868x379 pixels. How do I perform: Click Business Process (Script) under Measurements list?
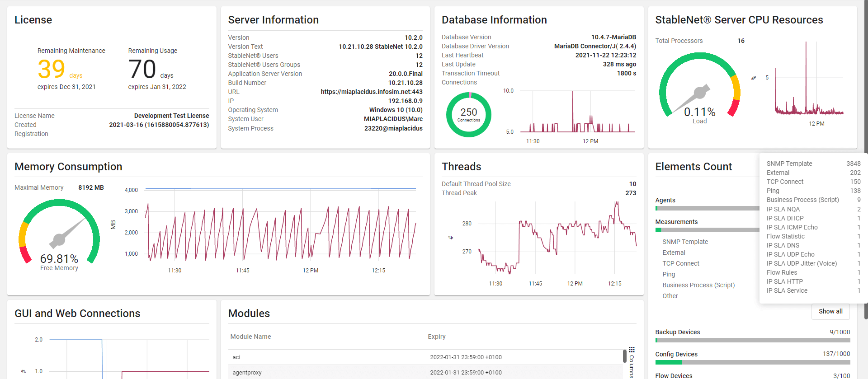tap(698, 285)
